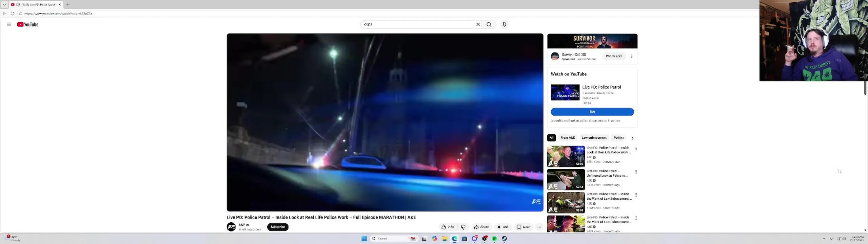
Task: Open Live PD: Police Patrol show title link
Action: click(601, 87)
